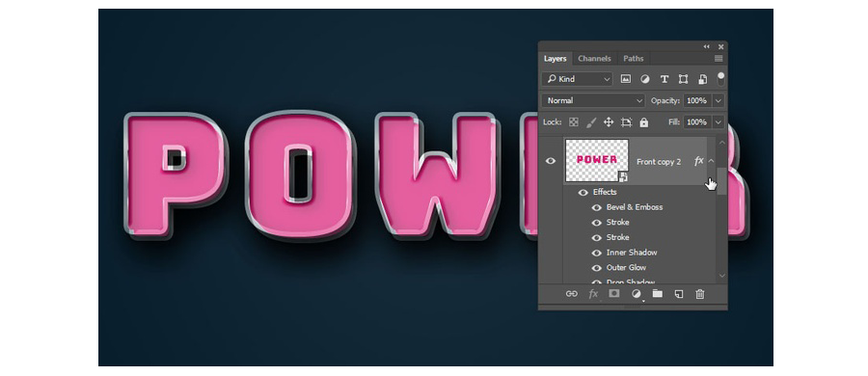Collapse panel with double-arrow icon
This screenshot has height=376, width=868.
(x=706, y=47)
